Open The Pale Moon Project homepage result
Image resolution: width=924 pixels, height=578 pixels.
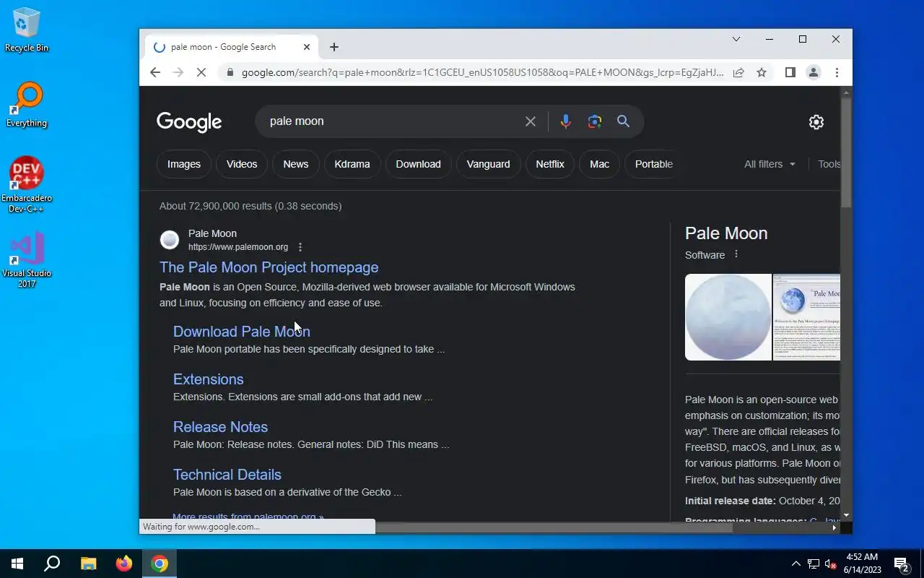269,267
